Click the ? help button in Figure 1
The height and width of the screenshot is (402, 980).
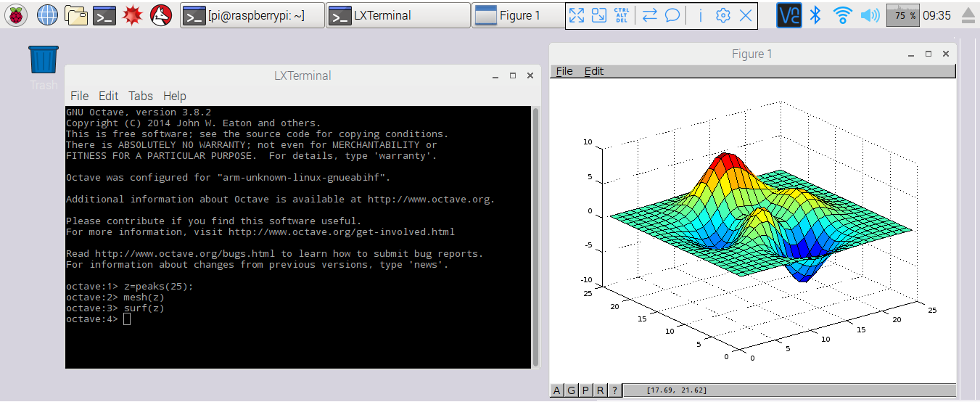point(614,390)
